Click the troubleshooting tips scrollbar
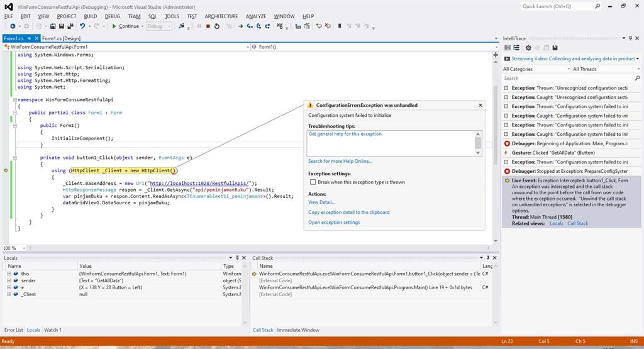The image size is (644, 349). (478, 143)
